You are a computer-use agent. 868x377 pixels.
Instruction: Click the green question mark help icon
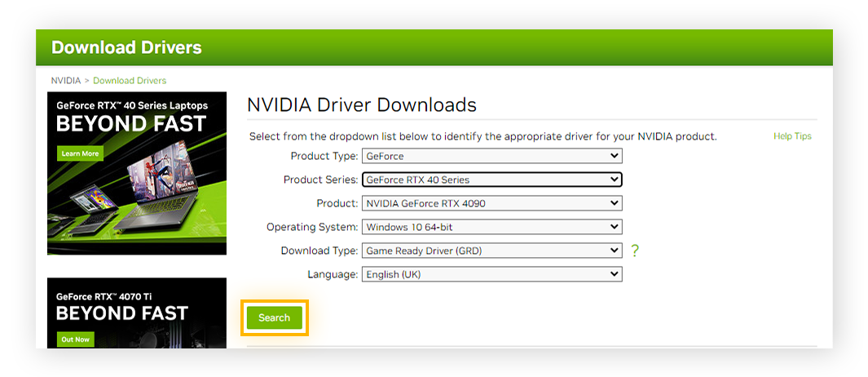[x=635, y=251]
